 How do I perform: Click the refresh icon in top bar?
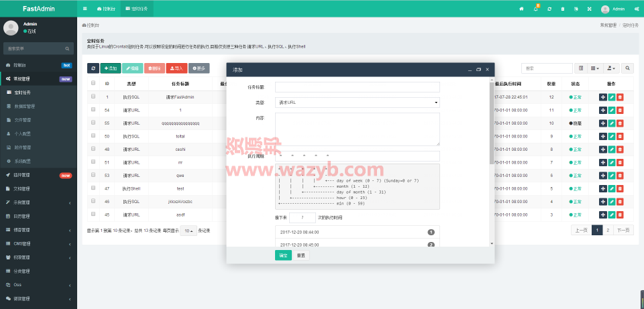(x=549, y=9)
